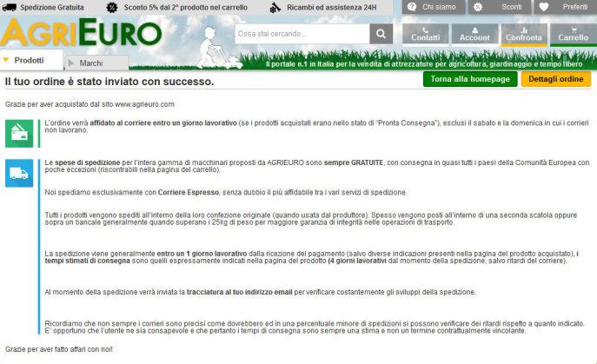
Task: Expand the Prodotti dropdown arrow
Action: [x=7, y=61]
